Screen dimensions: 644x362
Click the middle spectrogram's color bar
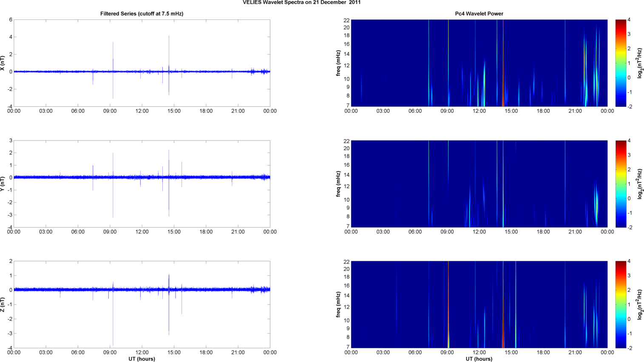[621, 184]
